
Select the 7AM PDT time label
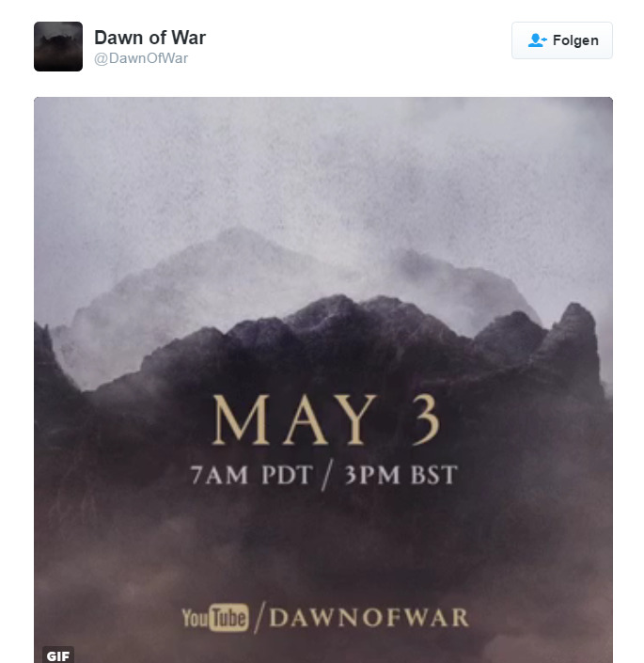point(252,475)
